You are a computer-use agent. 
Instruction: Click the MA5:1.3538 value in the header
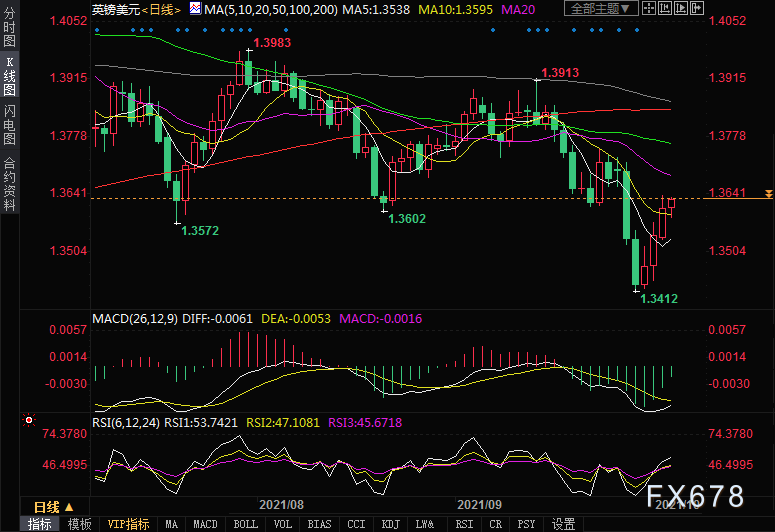[376, 9]
